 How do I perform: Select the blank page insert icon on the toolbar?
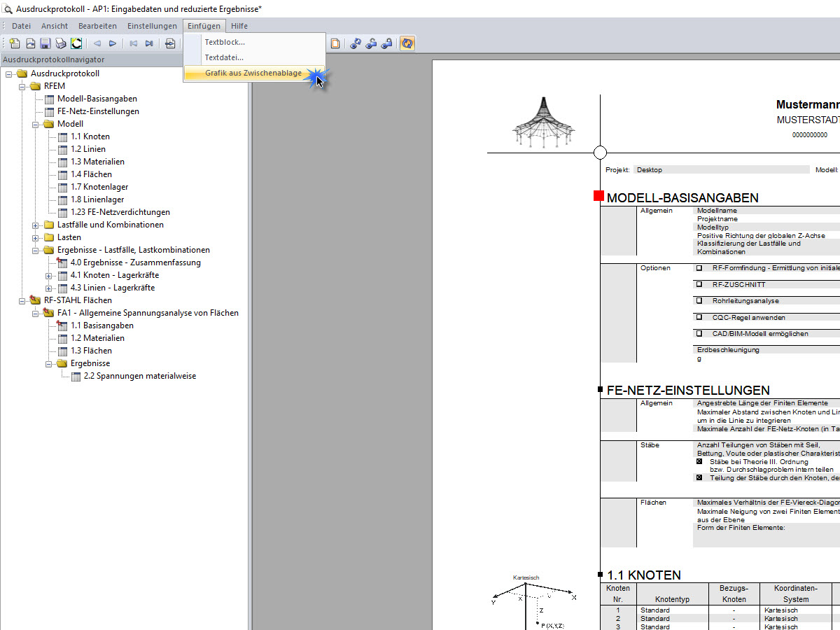pos(336,43)
